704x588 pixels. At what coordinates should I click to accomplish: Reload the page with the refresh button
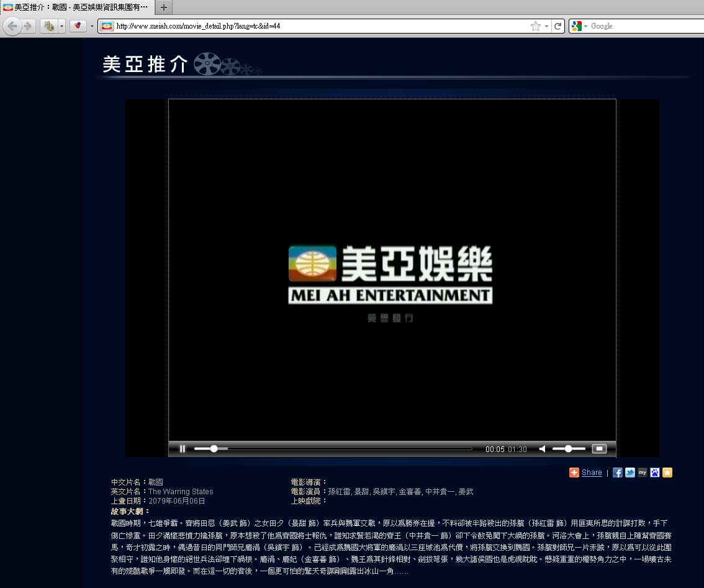pyautogui.click(x=558, y=26)
